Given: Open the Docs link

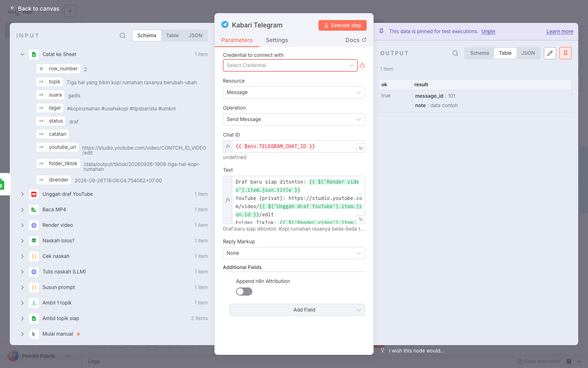Looking at the screenshot, I should click(x=356, y=40).
